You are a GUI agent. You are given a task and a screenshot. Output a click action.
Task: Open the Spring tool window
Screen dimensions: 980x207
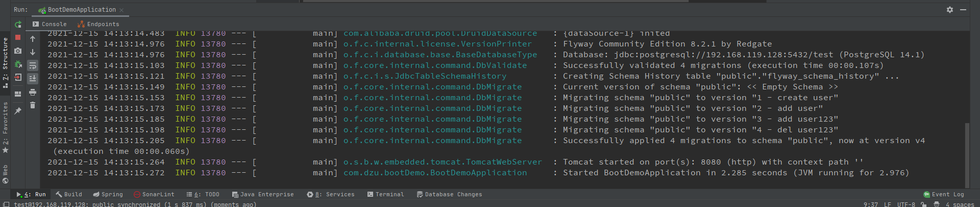click(x=108, y=194)
